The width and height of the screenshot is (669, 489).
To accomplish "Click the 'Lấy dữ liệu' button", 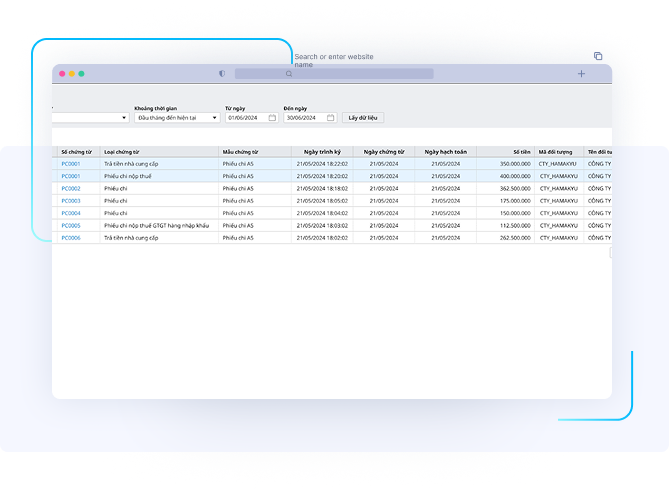I will (361, 118).
